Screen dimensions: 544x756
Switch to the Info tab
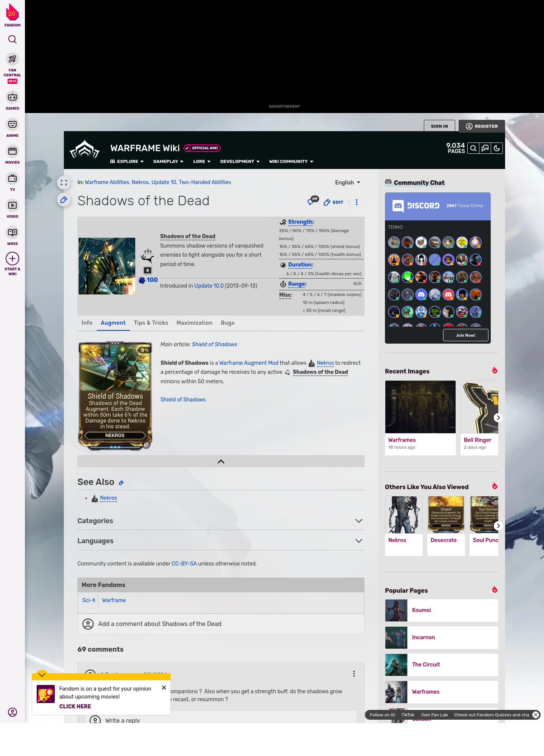tap(87, 323)
